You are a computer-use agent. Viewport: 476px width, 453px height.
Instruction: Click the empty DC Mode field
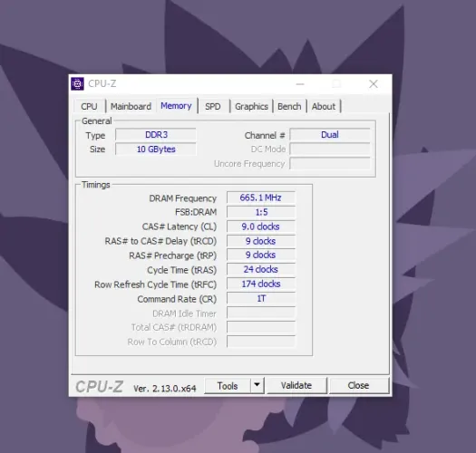tap(330, 149)
